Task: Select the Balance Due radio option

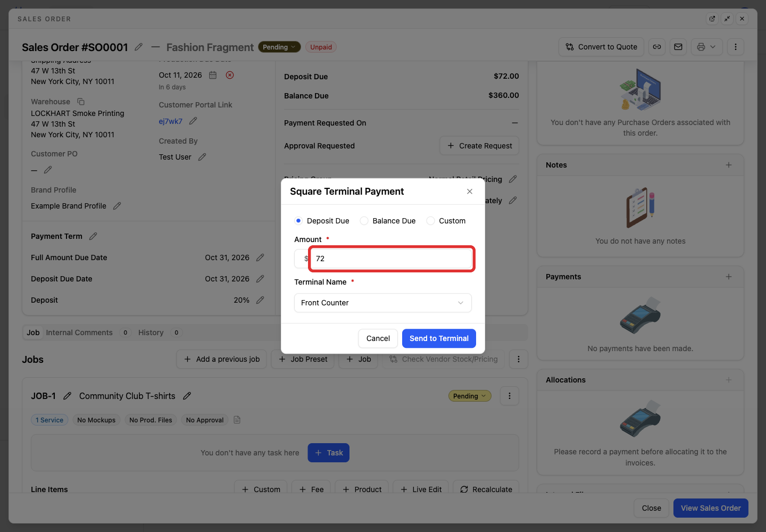Action: [364, 221]
